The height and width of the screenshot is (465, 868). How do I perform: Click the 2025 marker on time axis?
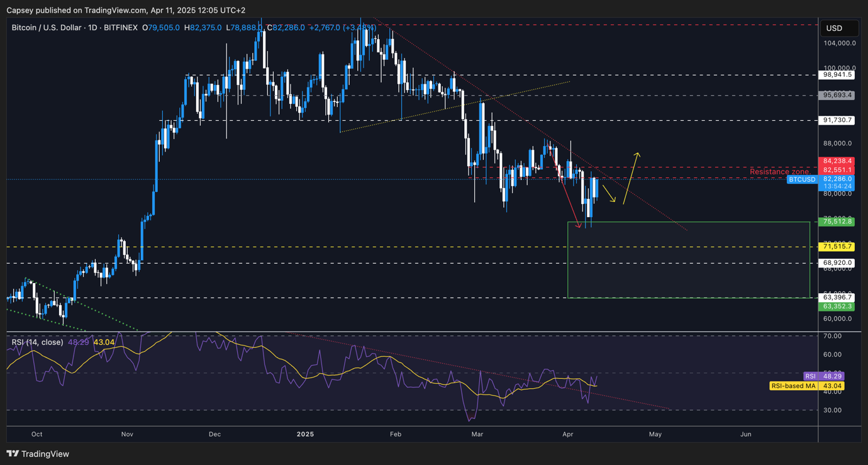coord(305,434)
